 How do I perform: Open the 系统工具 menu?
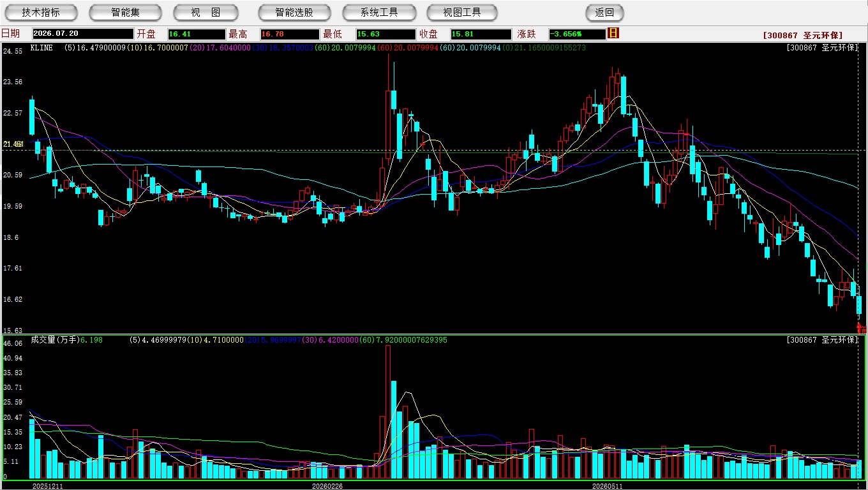click(379, 12)
